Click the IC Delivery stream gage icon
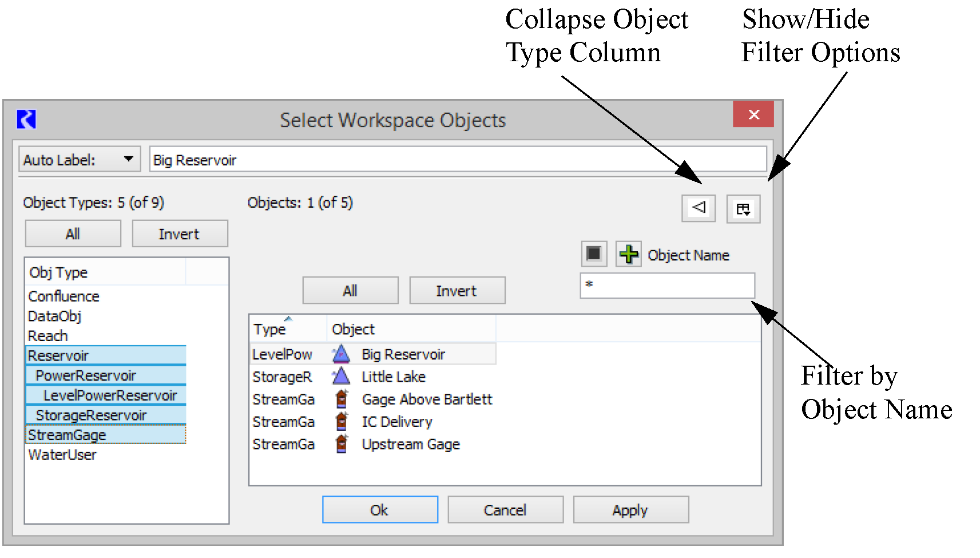The width and height of the screenshot is (980, 558). [x=342, y=421]
